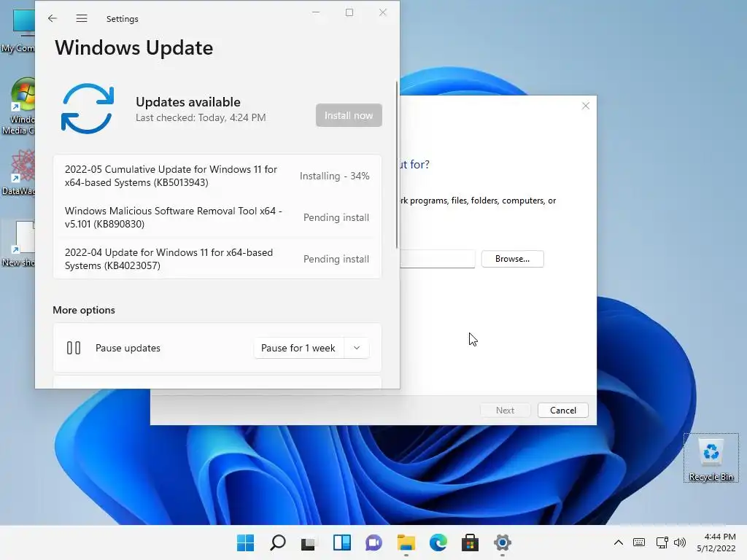Maximize the Settings window

(349, 12)
